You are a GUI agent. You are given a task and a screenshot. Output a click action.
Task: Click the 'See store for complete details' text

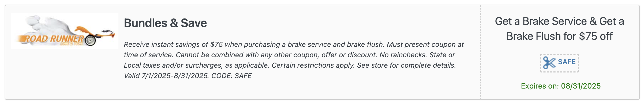tap(406, 65)
